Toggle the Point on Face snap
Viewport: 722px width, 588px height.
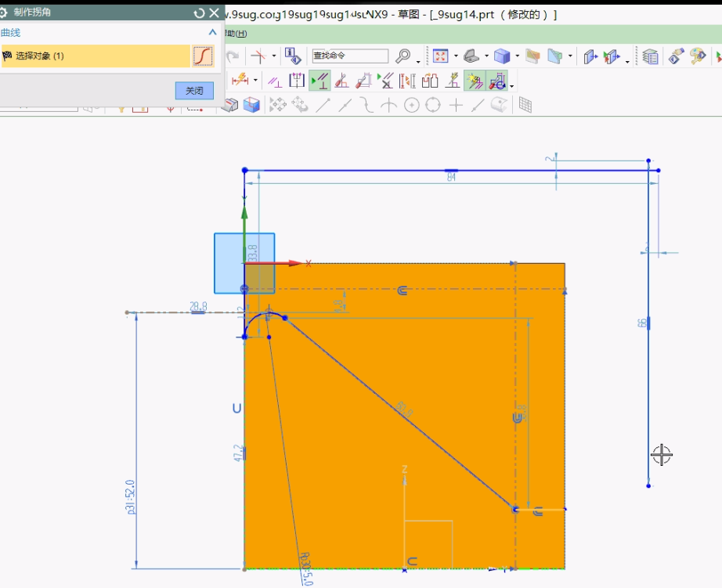[x=499, y=105]
